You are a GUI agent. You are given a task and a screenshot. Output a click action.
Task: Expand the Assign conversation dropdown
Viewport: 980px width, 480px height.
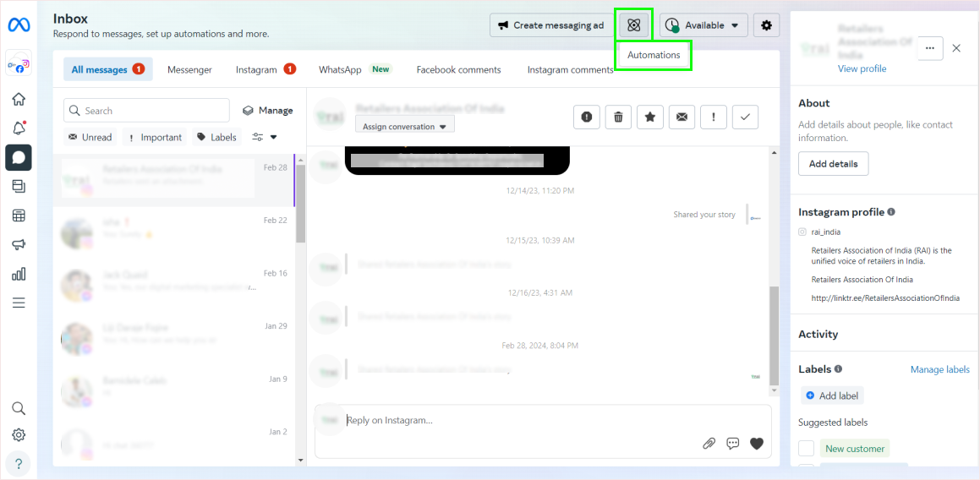(405, 126)
